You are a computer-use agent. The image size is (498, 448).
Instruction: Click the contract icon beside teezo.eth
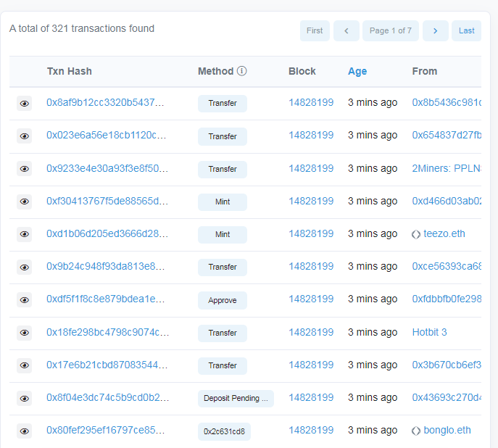416,234
